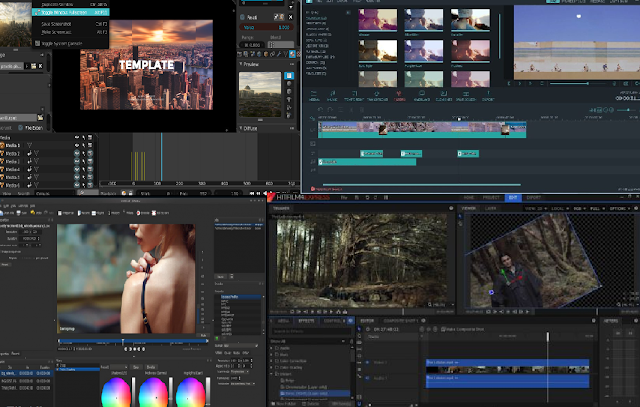Remove the material with X button

[291, 17]
